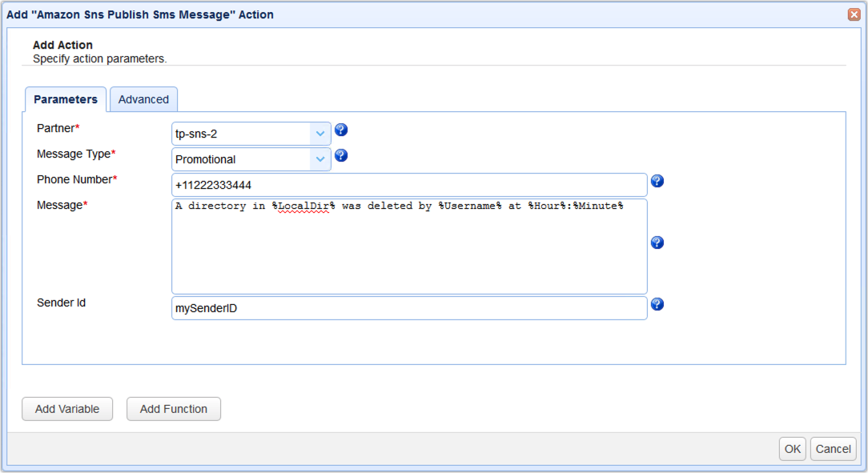Image resolution: width=868 pixels, height=473 pixels.
Task: Open help for the Sender Id field
Action: coord(657,304)
